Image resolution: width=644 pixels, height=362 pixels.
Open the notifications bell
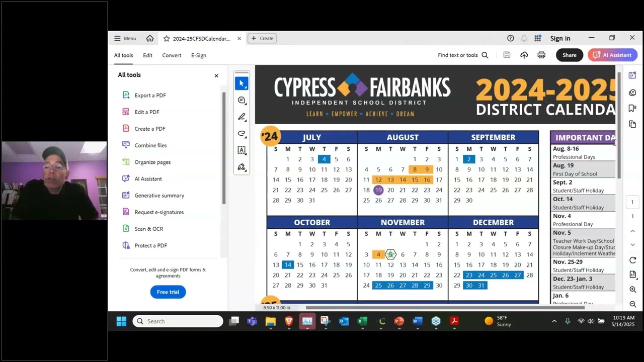pyautogui.click(x=524, y=38)
